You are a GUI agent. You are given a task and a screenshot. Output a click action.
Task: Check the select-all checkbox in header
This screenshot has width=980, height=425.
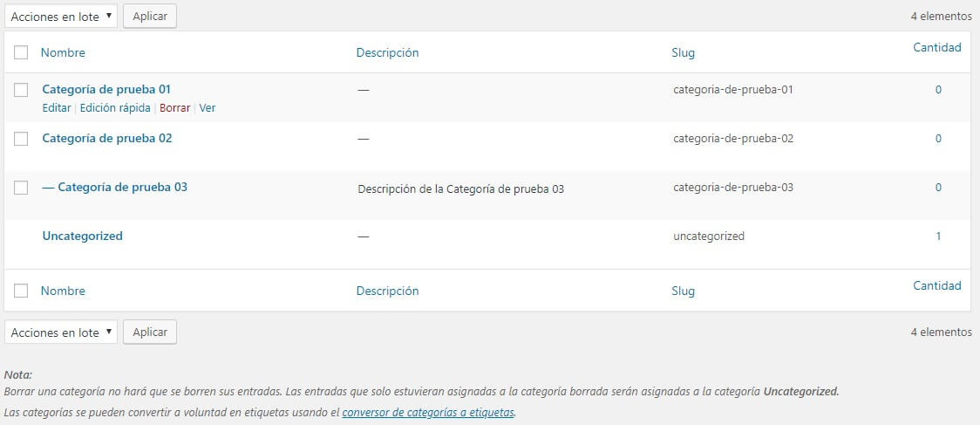(x=22, y=53)
